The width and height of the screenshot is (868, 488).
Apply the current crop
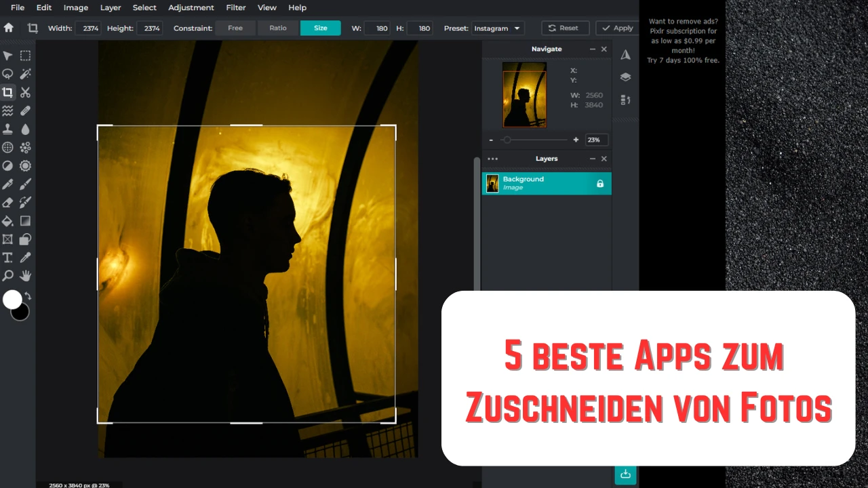(616, 28)
